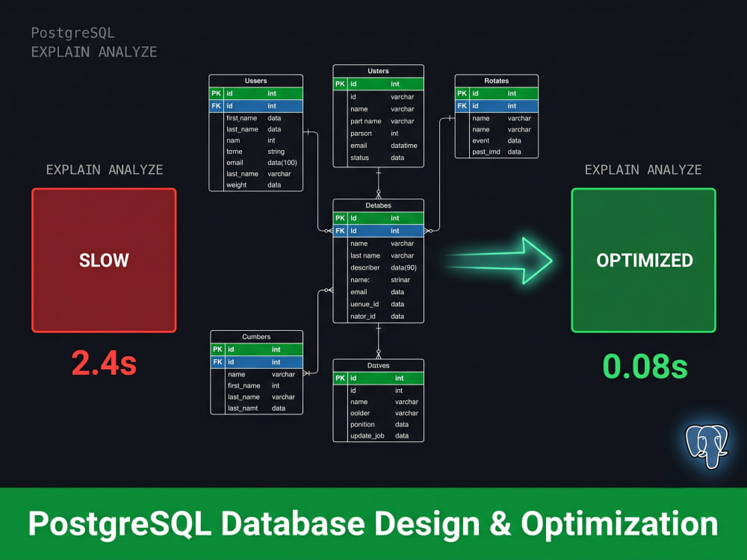Select the describer data(90) row in Detabes
The height and width of the screenshot is (560, 747).
378,267
